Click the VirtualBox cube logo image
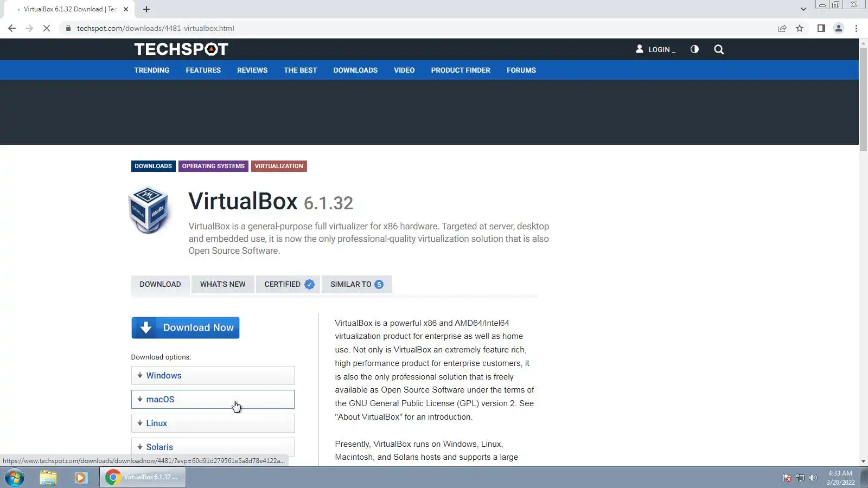Viewport: 868px width, 488px height. 149,210
